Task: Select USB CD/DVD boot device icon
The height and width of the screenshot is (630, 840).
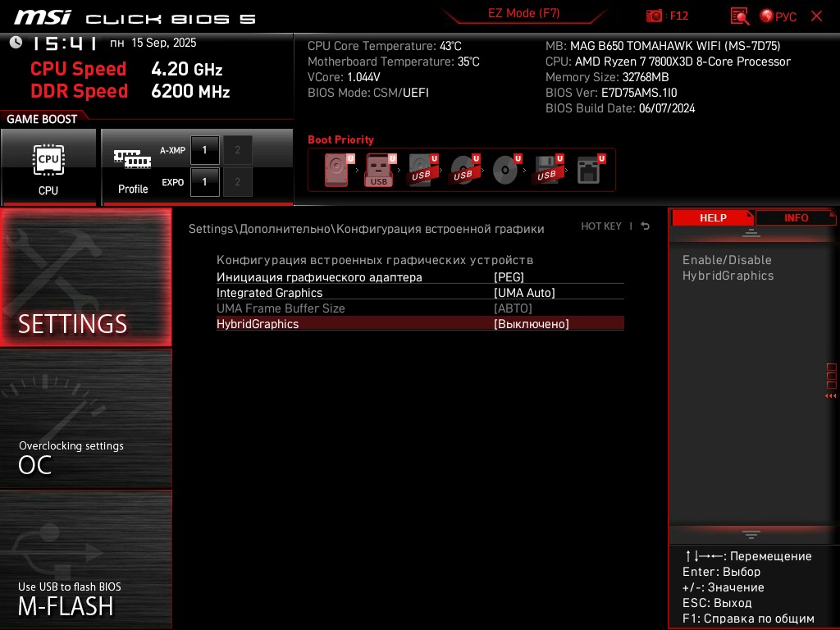Action: point(464,170)
